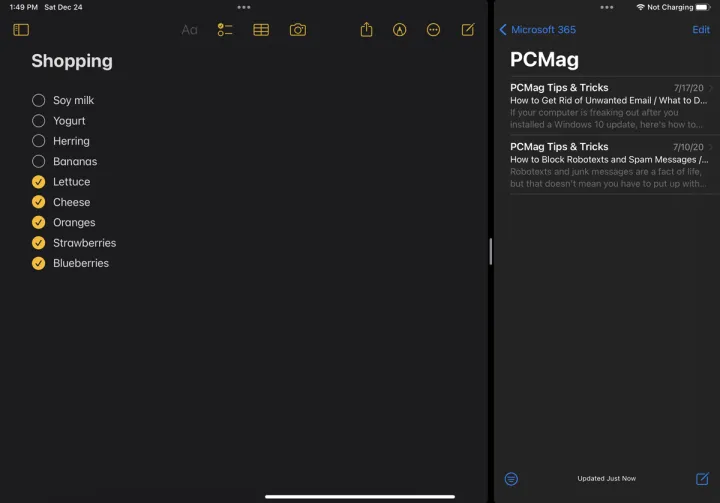This screenshot has width=720, height=503.
Task: Tap the checklist toolbar icon
Action: point(225,30)
